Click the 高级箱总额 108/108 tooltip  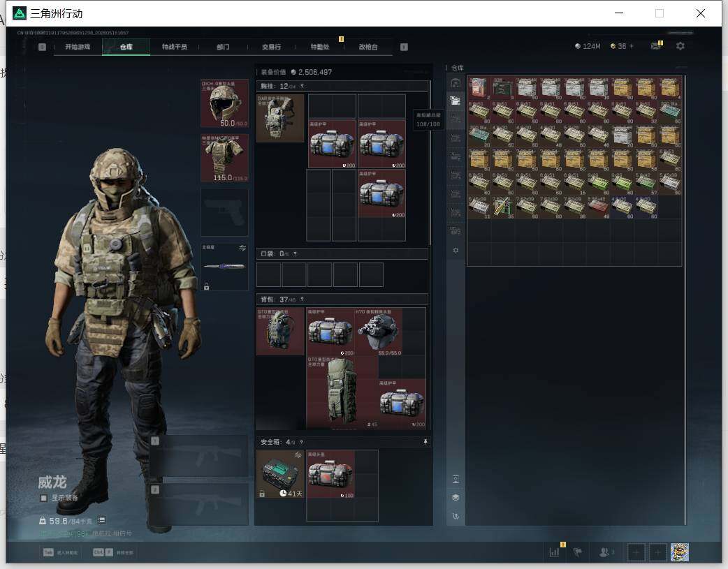pos(428,120)
